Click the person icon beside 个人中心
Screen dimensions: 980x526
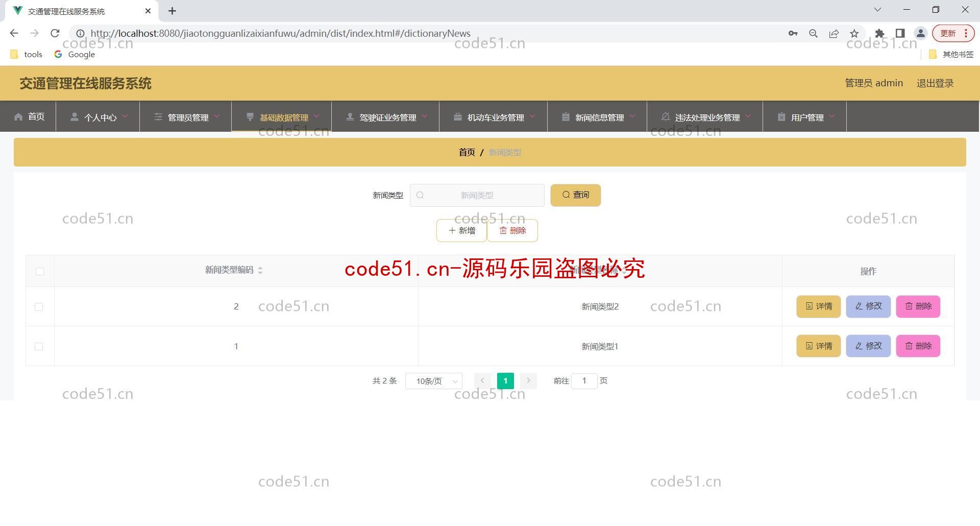pyautogui.click(x=75, y=117)
